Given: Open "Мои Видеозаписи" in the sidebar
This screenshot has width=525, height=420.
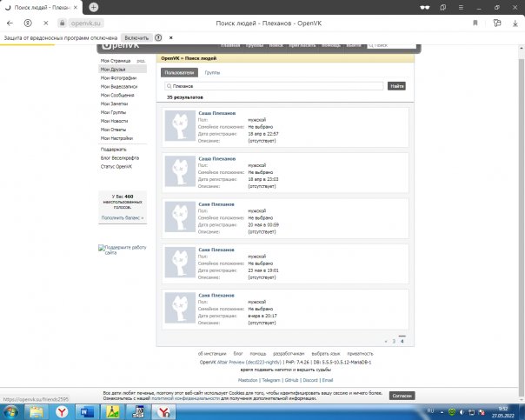Looking at the screenshot, I should pyautogui.click(x=119, y=86).
